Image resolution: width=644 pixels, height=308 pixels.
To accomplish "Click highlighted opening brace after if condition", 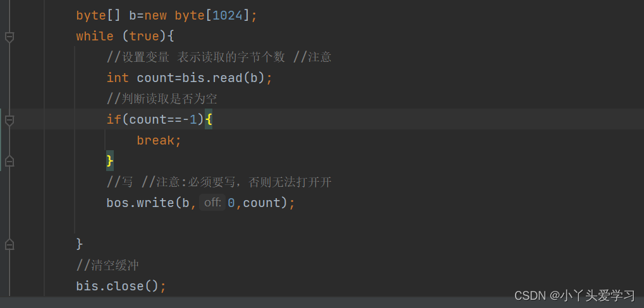I will point(209,120).
